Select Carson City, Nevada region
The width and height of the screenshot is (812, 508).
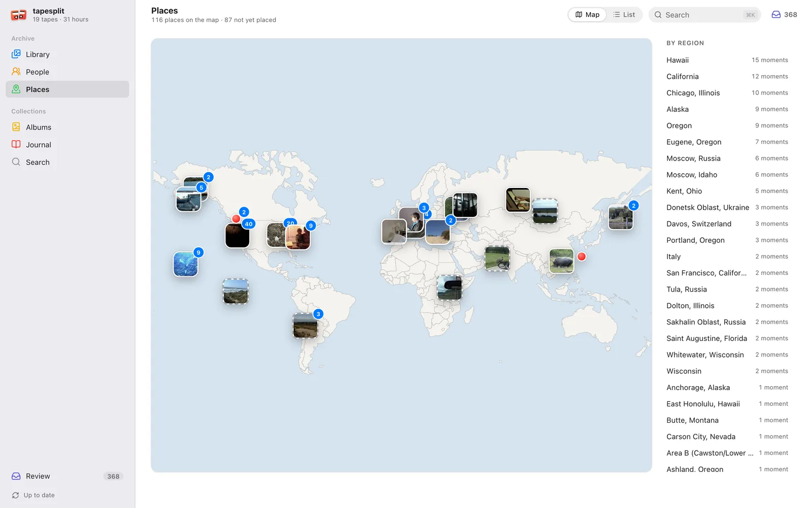[x=727, y=437]
